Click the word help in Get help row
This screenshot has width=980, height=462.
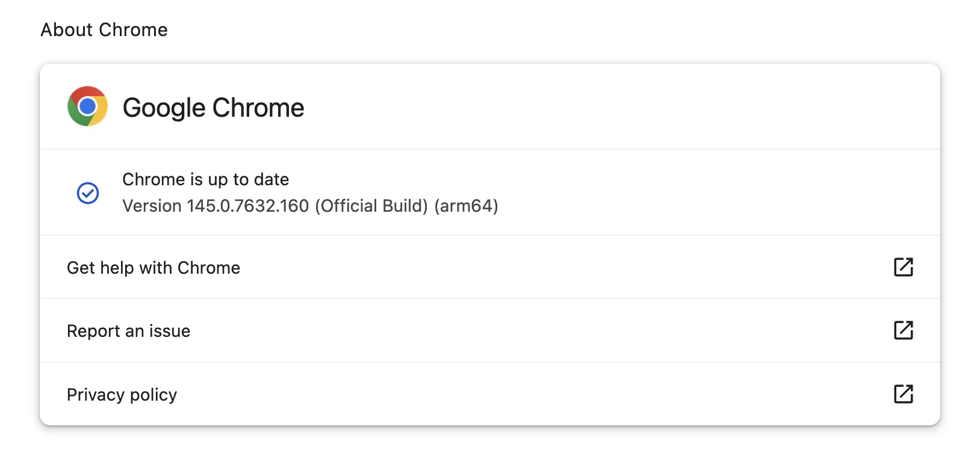pos(117,268)
